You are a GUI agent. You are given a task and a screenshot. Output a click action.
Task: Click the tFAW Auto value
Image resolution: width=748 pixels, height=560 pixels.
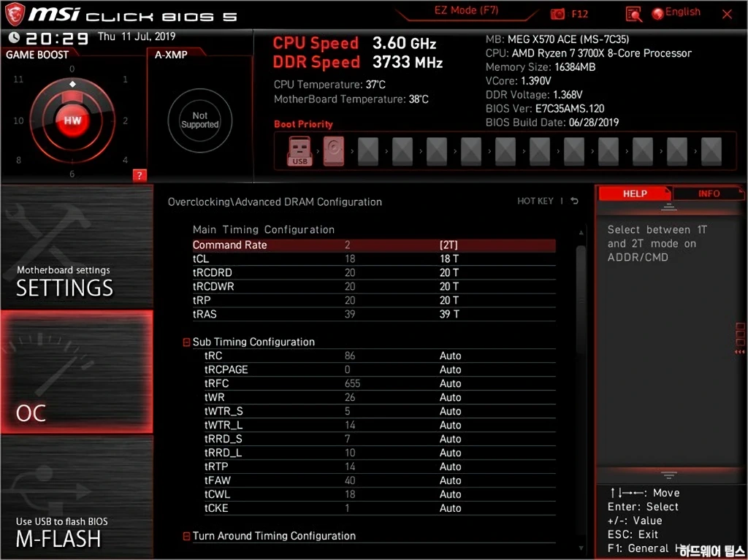[x=450, y=480]
